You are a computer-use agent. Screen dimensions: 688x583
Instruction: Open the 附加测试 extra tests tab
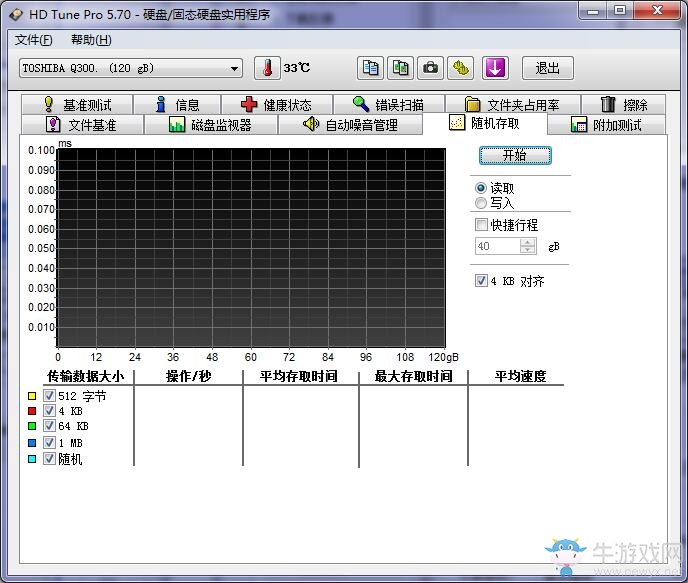click(607, 125)
